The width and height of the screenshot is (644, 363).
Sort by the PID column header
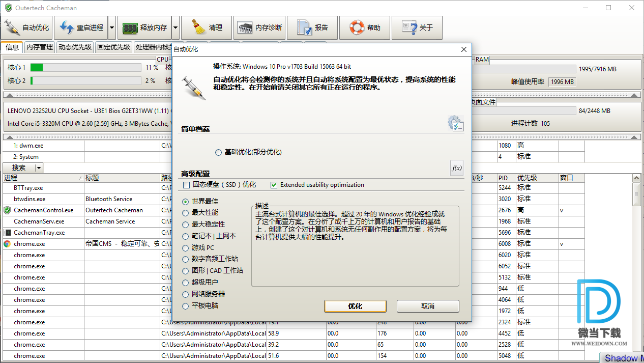506,178
